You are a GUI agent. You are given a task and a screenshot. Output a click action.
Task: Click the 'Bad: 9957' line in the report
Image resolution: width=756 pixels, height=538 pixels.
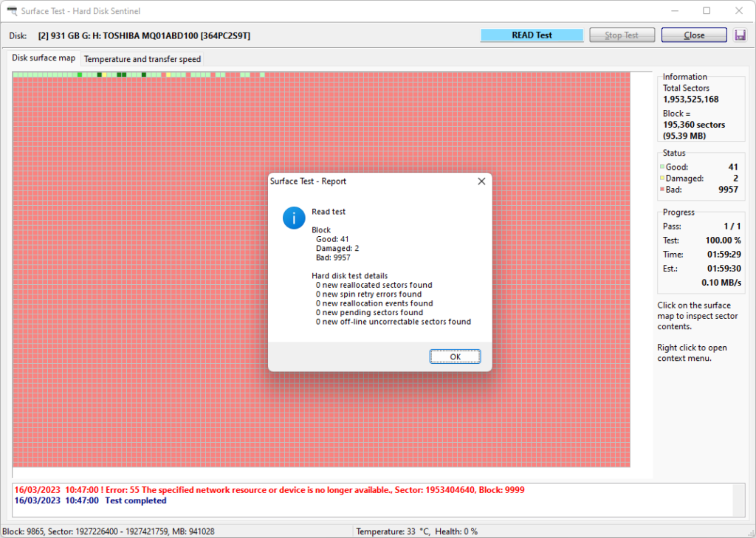coord(333,258)
